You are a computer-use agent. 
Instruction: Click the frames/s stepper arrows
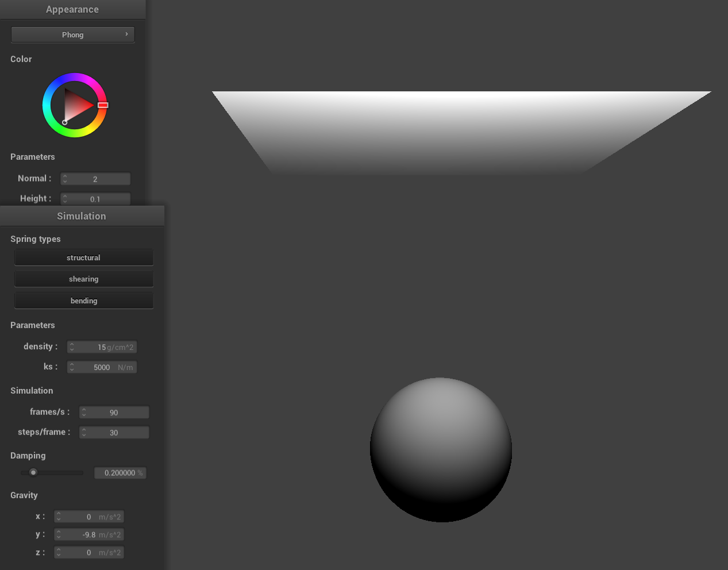click(x=84, y=413)
